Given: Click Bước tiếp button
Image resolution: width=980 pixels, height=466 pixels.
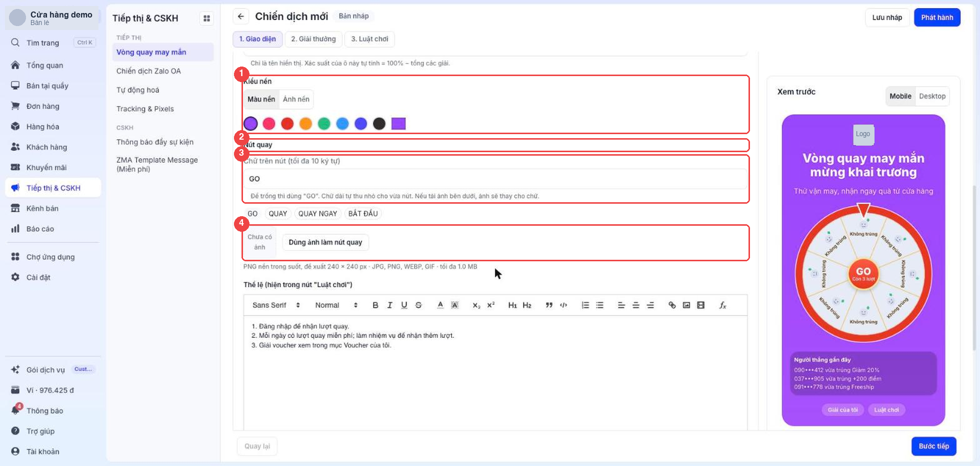Looking at the screenshot, I should 933,446.
